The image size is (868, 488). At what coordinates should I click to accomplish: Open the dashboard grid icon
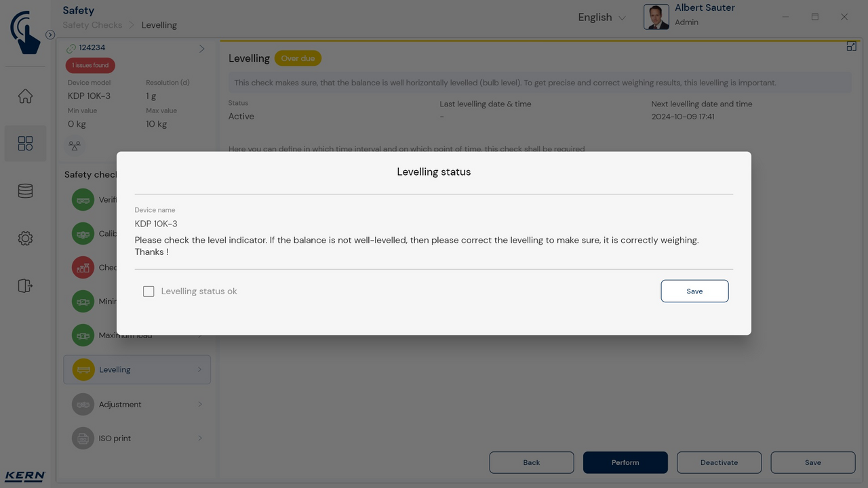[x=25, y=144]
